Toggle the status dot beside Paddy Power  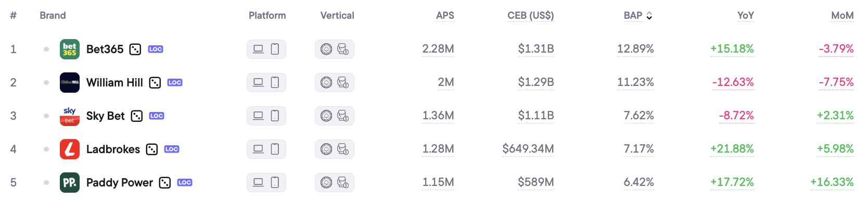[x=46, y=182]
